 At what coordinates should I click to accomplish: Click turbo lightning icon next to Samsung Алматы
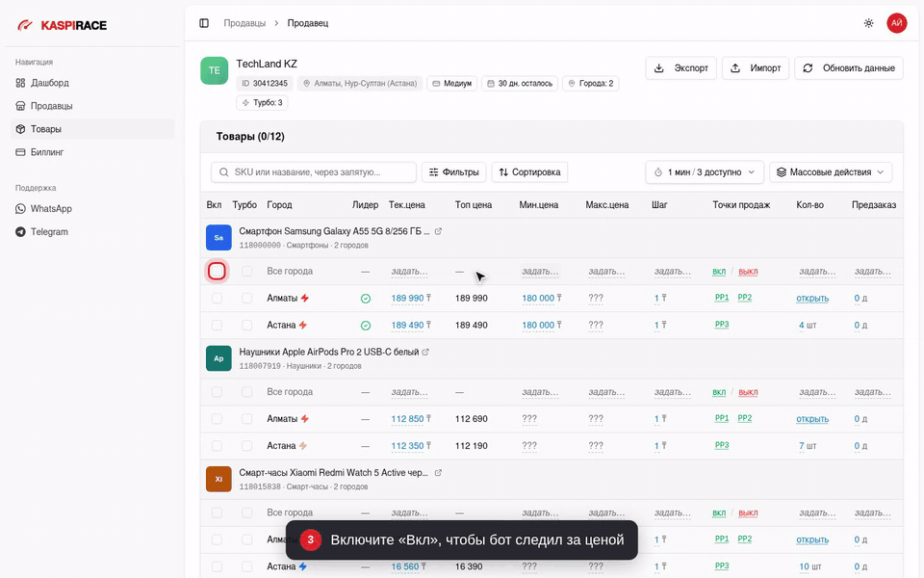pos(305,299)
